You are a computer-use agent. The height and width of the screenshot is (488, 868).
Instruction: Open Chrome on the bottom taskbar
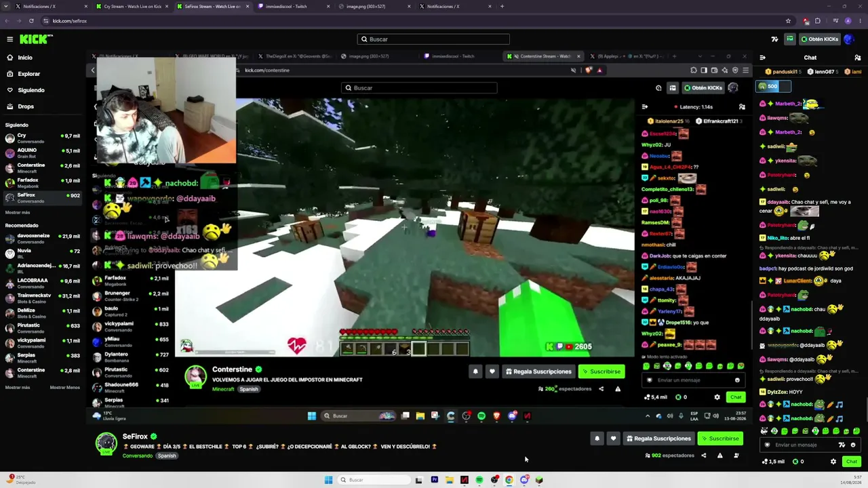(x=509, y=480)
